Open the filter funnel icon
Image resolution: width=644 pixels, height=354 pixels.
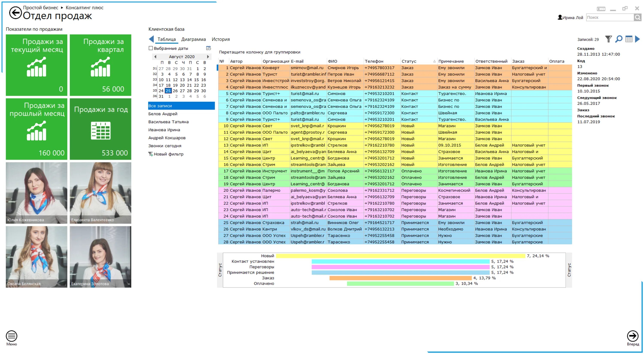pyautogui.click(x=608, y=39)
